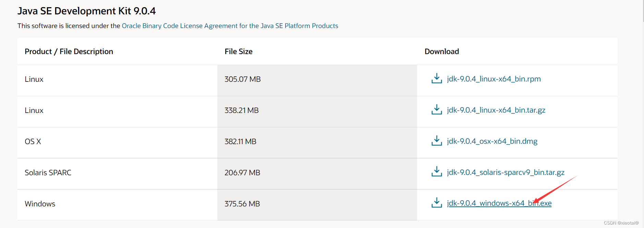Screen dimensions: 644x228
Task: Open Oracle Binary Code License Agreement link
Action: pyautogui.click(x=230, y=26)
